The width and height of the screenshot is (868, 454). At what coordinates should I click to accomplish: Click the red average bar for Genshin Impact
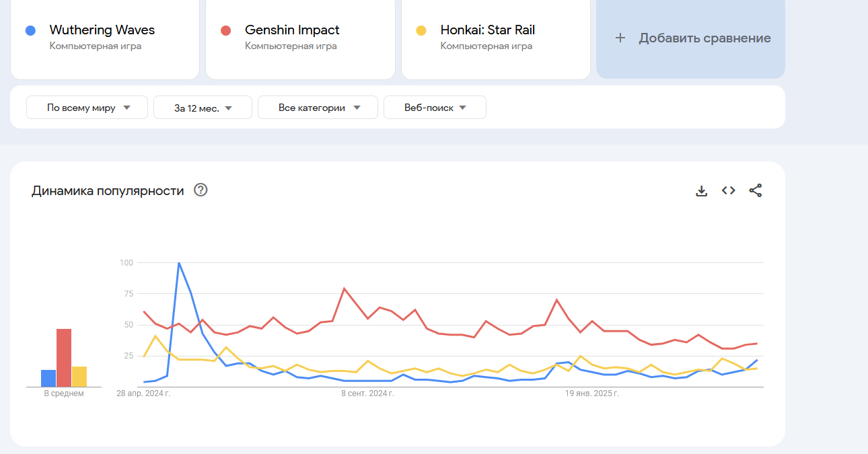point(64,358)
